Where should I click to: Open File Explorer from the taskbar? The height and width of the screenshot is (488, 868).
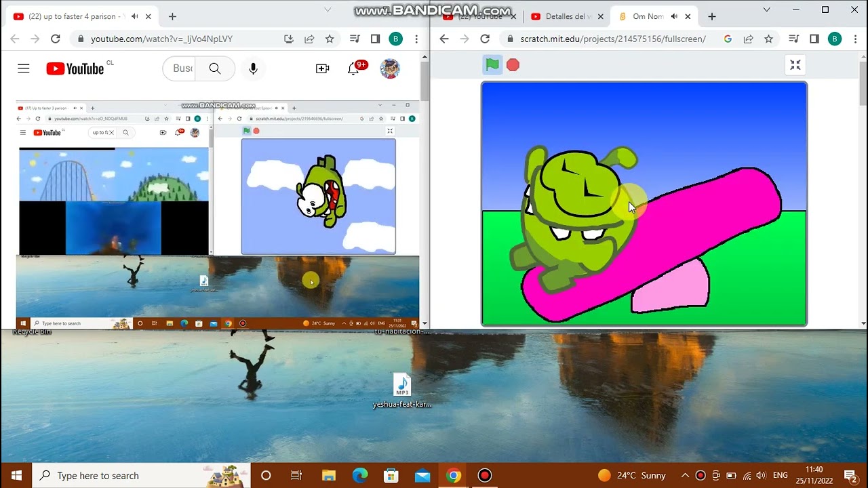(x=329, y=475)
